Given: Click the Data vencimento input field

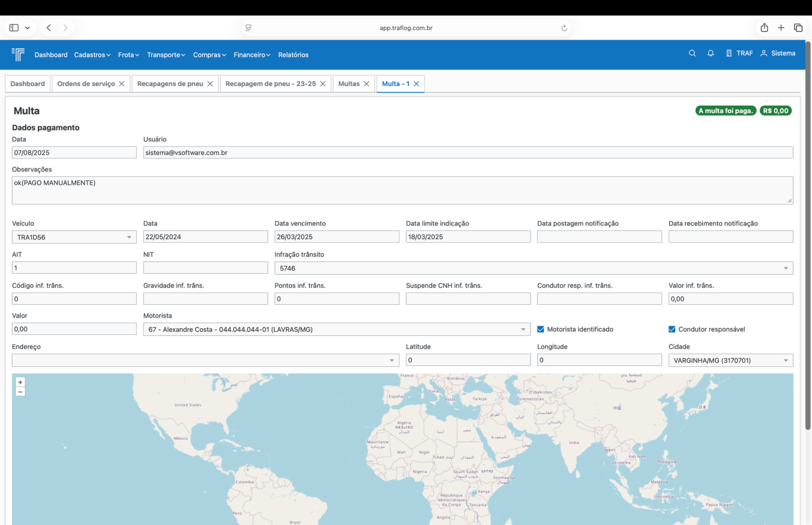Looking at the screenshot, I should tap(336, 237).
